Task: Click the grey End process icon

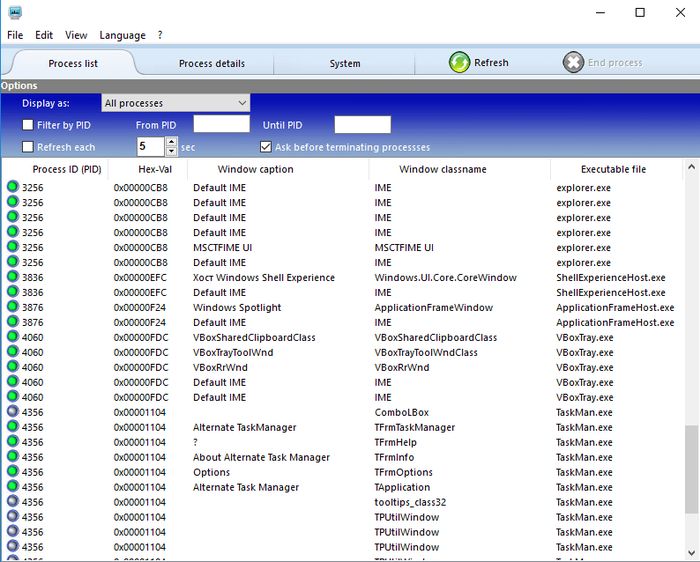Action: [573, 62]
